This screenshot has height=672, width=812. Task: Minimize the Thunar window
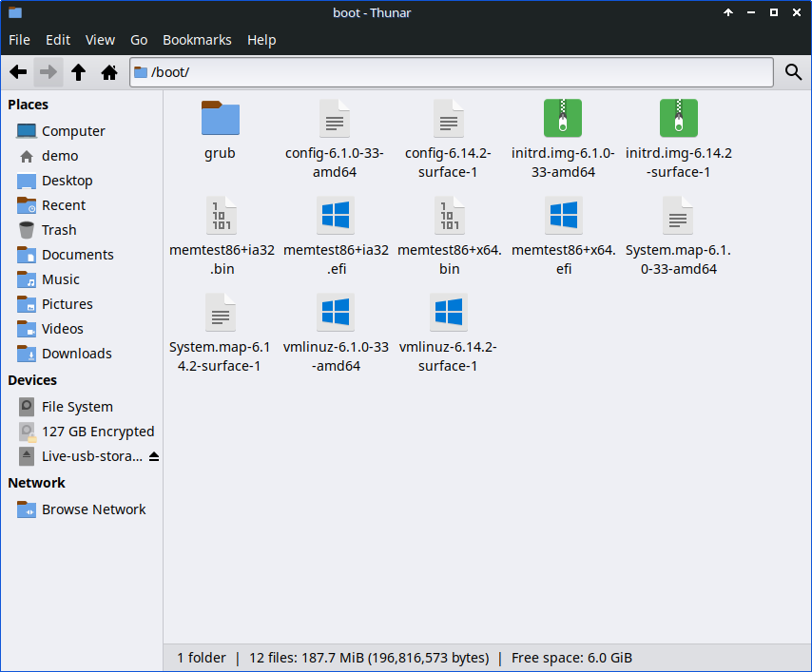751,12
